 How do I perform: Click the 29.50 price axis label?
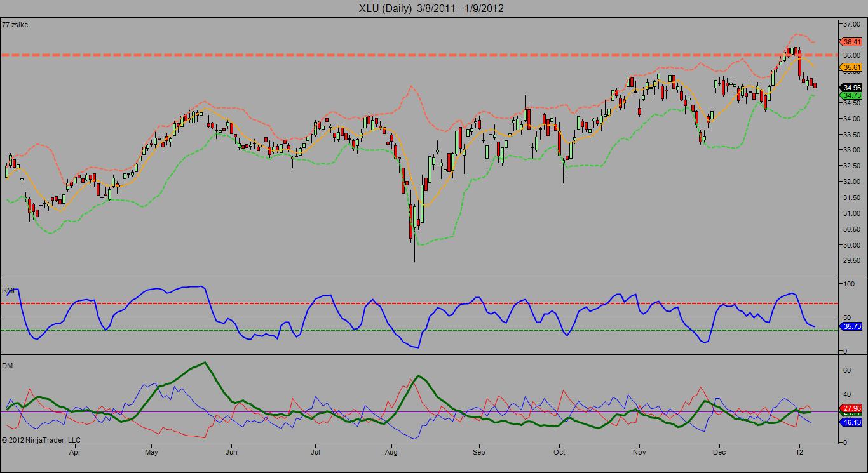[x=851, y=261]
